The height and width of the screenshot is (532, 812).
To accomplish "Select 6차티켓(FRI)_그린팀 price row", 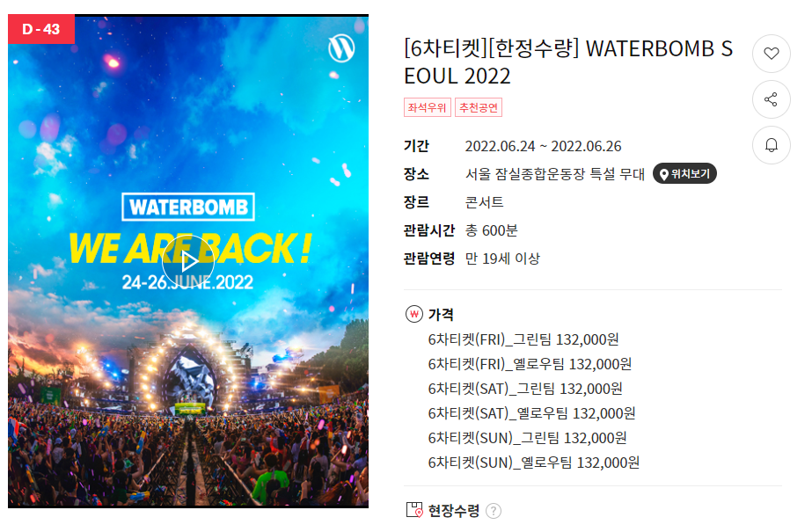I will click(523, 339).
